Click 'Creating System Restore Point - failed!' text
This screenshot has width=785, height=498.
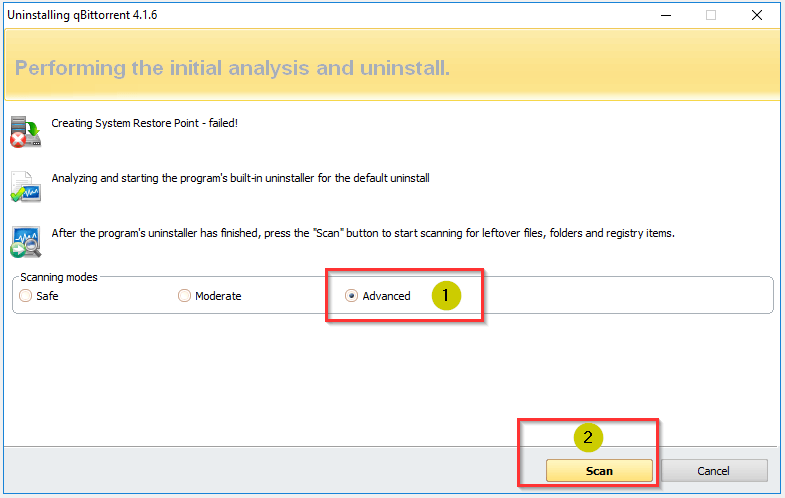click(145, 123)
